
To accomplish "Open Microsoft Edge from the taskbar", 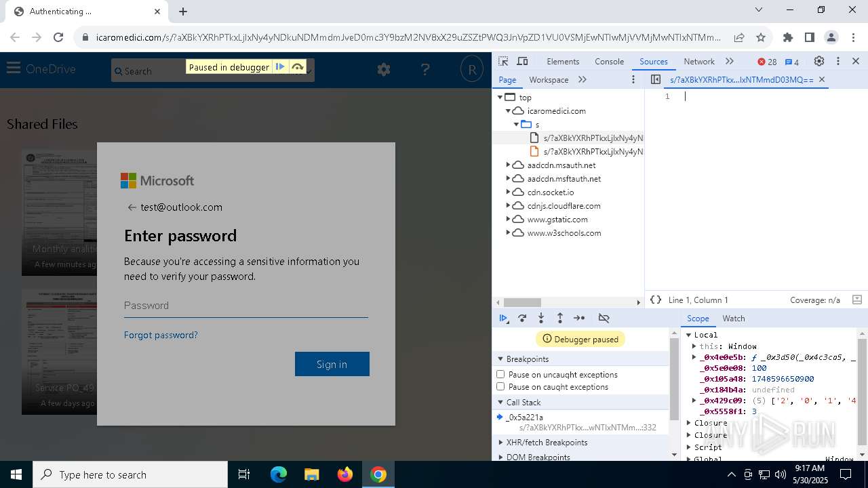I will tap(279, 474).
